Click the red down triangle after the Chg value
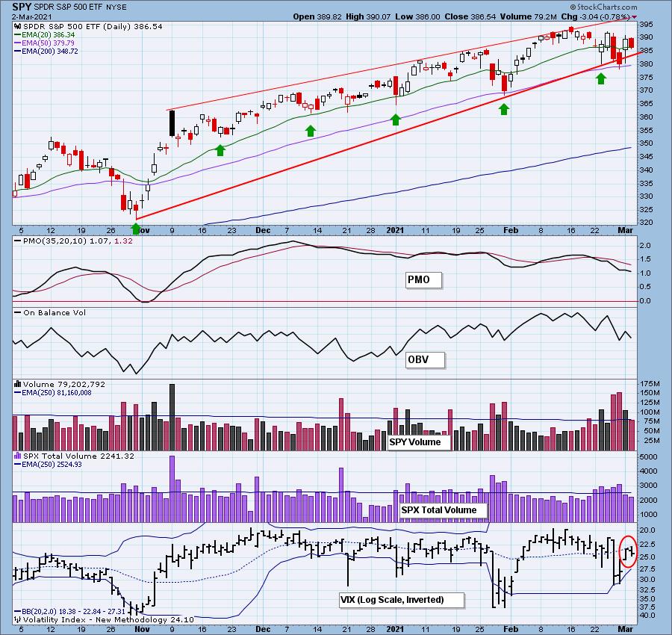The image size is (672, 635). pos(634,17)
